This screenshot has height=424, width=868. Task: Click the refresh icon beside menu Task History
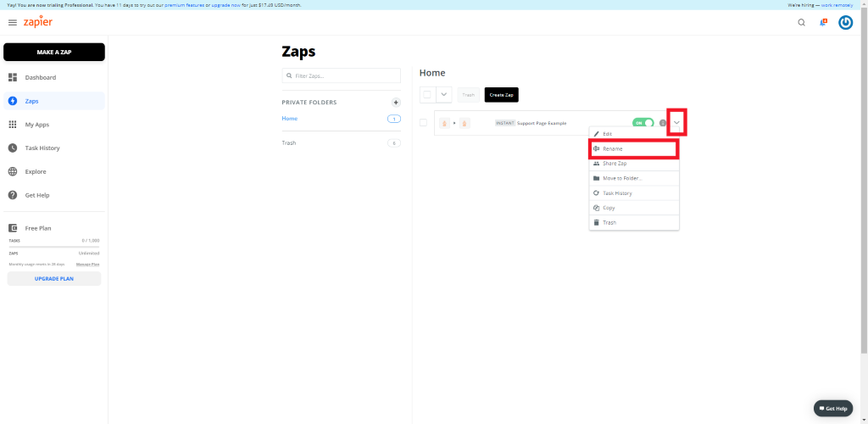tap(596, 193)
